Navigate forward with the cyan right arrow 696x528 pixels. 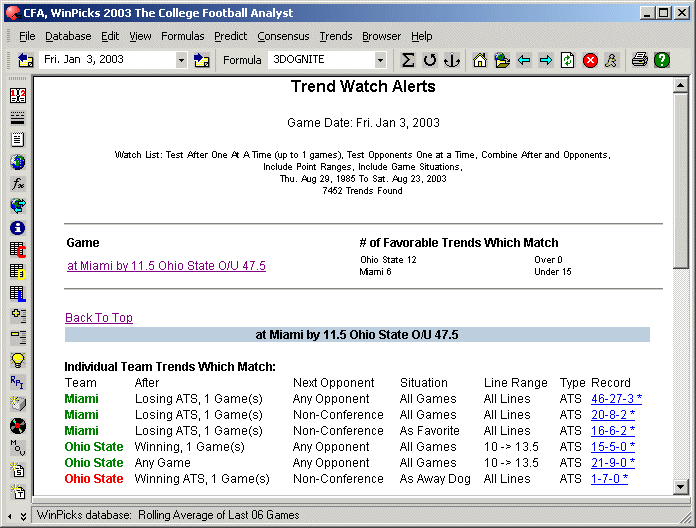point(546,60)
